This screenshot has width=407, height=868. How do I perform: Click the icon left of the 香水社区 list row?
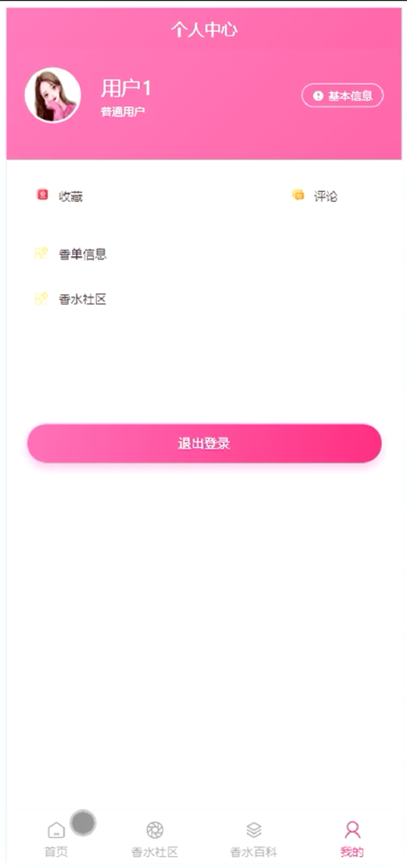[x=41, y=299]
